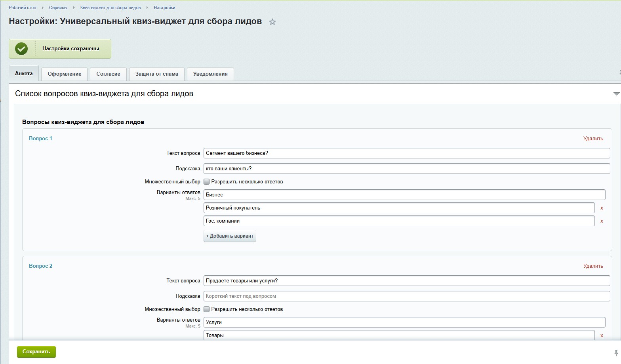Screen dimensions: 621x364
Task: Collapse the questions list section arrow
Action: [616, 94]
